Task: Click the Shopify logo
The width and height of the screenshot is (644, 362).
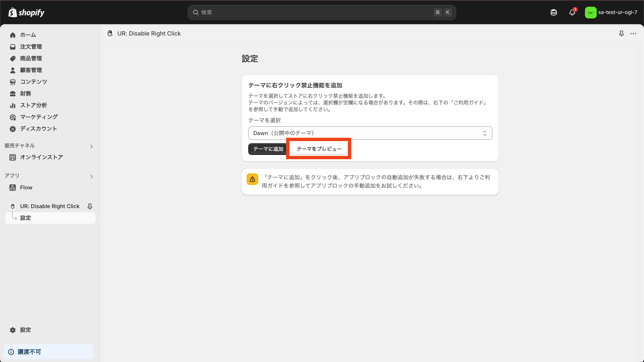Action: click(26, 12)
